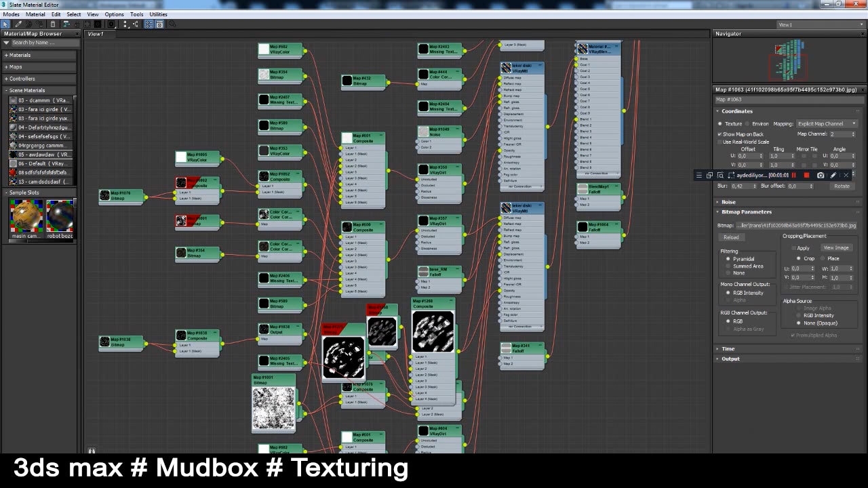Enable Use Real-World Scale checkbox
This screenshot has height=488, width=868.
(719, 142)
